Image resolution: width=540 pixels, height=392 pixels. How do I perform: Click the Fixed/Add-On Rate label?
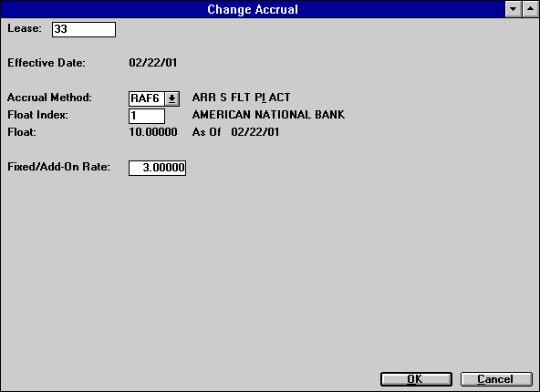coord(59,167)
